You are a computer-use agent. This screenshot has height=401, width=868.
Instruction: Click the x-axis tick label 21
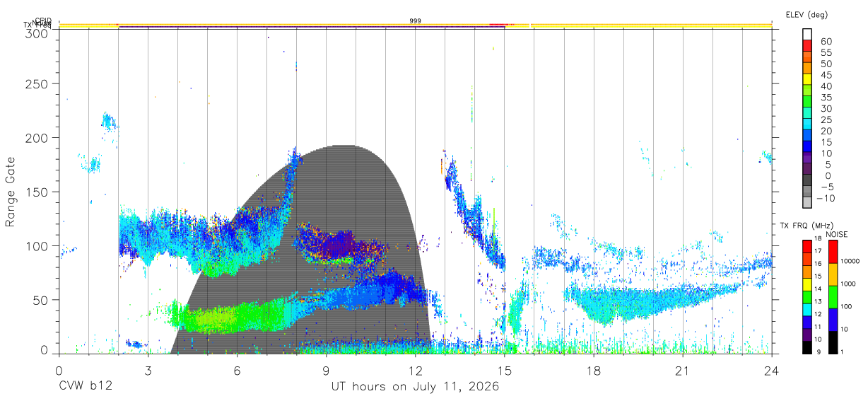pos(683,371)
